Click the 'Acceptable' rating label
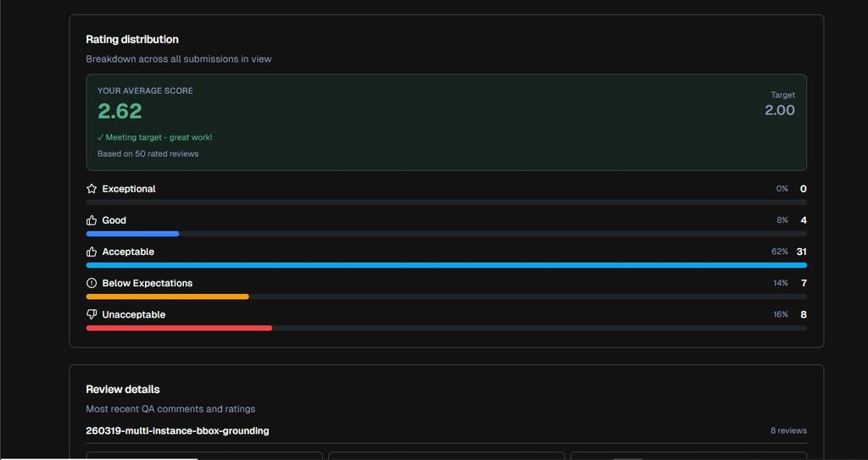 point(128,252)
